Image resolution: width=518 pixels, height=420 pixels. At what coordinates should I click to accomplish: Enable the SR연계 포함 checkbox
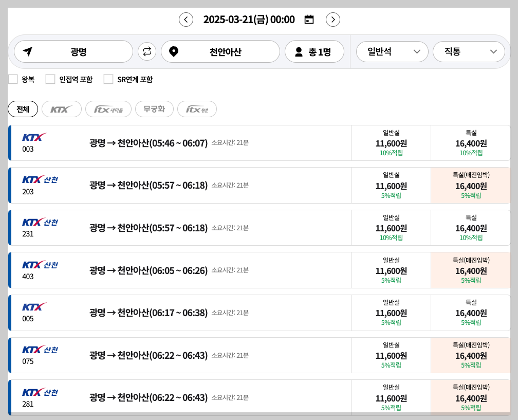[108, 79]
